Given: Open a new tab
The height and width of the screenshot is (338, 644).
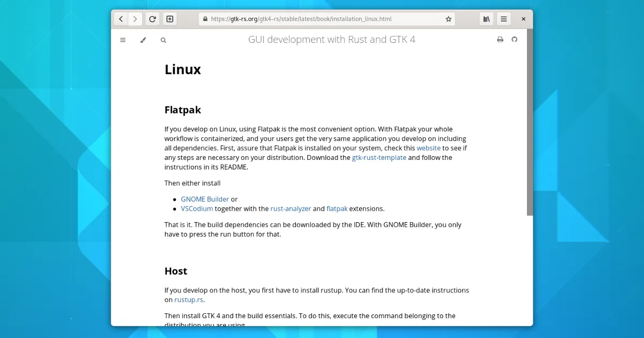Looking at the screenshot, I should coord(170,19).
